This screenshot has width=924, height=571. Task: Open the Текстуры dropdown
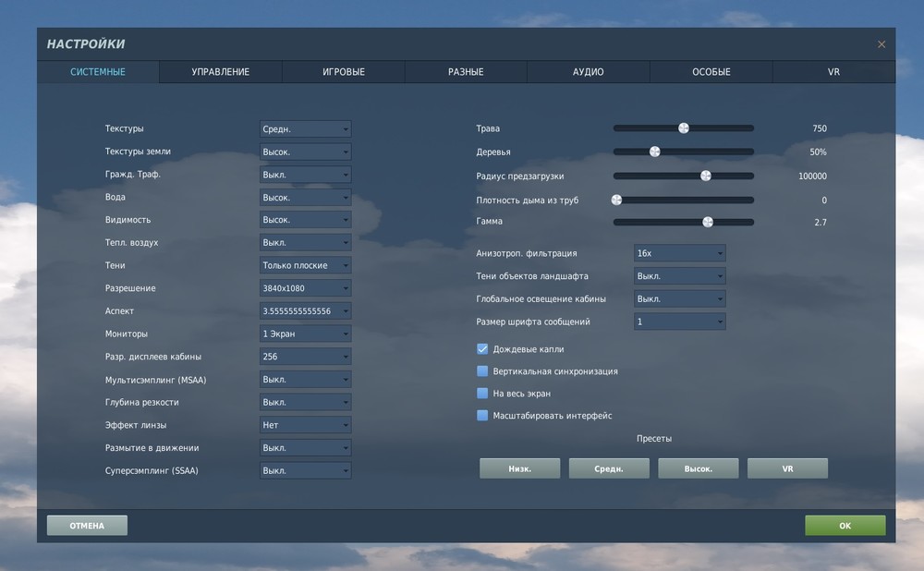pyautogui.click(x=305, y=129)
